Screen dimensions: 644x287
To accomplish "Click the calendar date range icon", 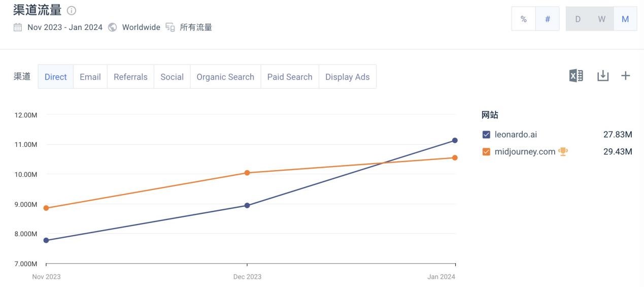I will (18, 27).
